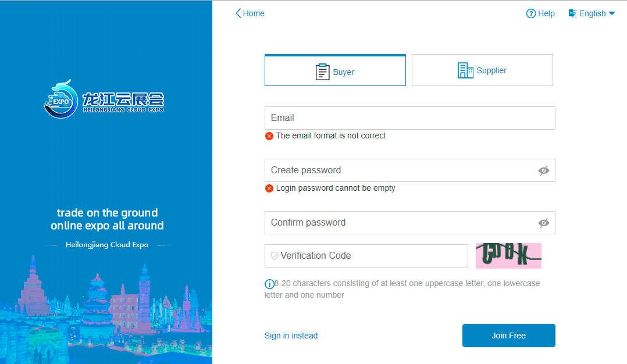Viewport: 627px width, 364px height.
Task: Toggle visibility of Confirm password field
Action: coord(543,223)
